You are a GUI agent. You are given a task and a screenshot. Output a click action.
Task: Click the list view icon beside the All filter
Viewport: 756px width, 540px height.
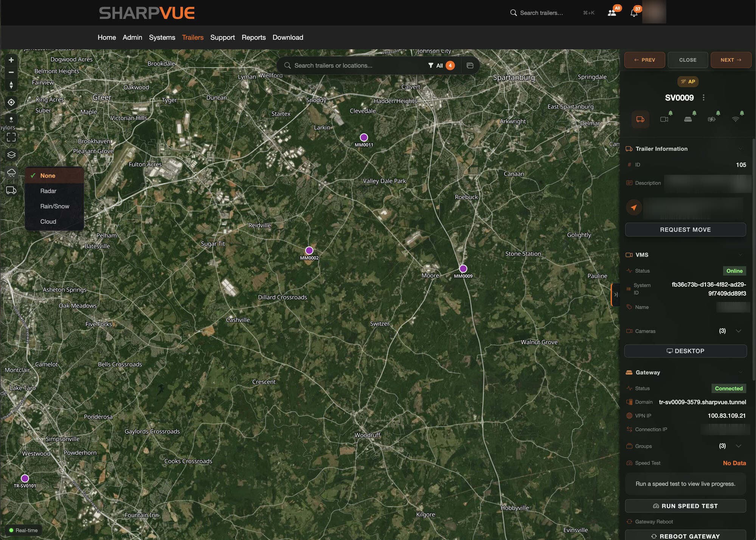click(x=470, y=65)
